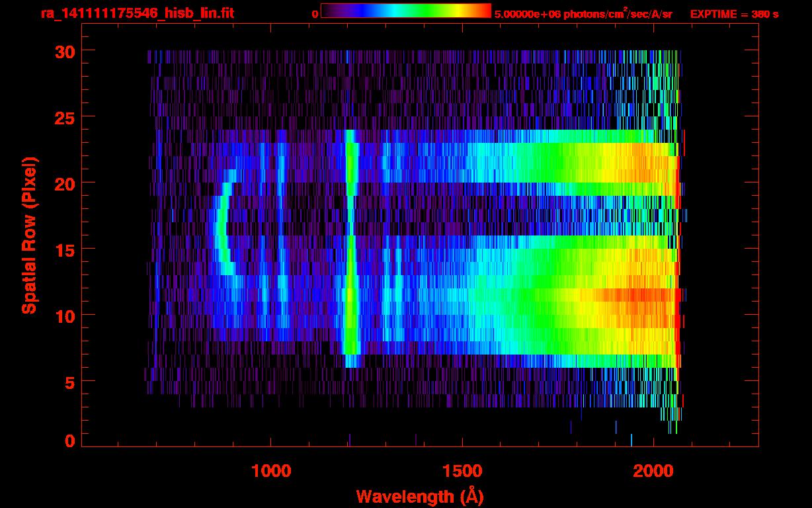
Task: Click the filename ra_141111175546_hisb_lin.fit title
Action: pos(137,13)
